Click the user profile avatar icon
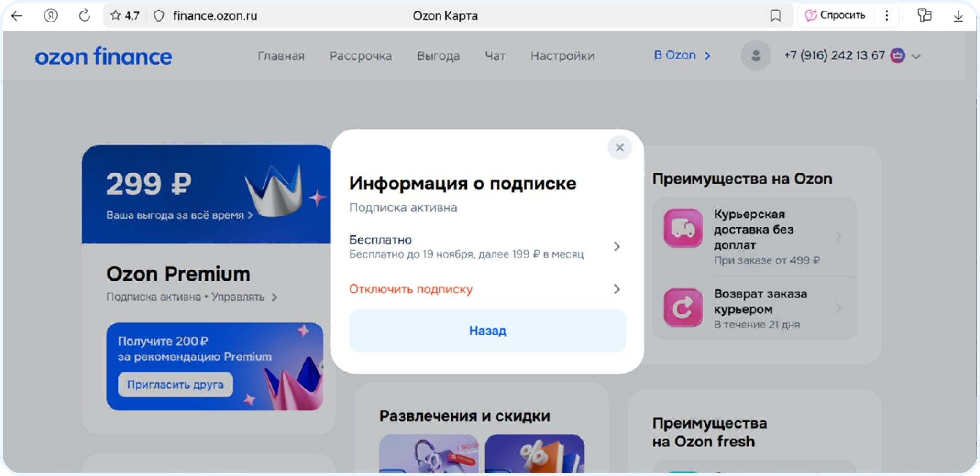 click(756, 56)
